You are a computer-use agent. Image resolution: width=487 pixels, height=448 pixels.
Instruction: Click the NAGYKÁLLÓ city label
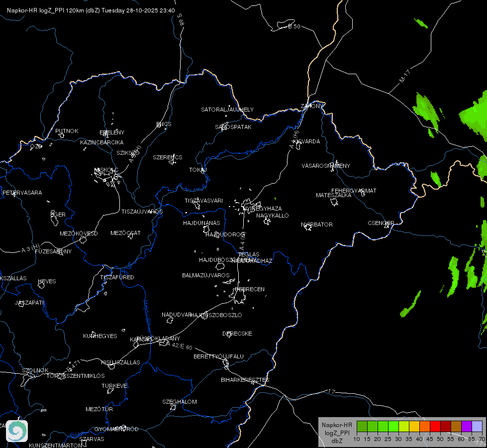click(x=273, y=216)
